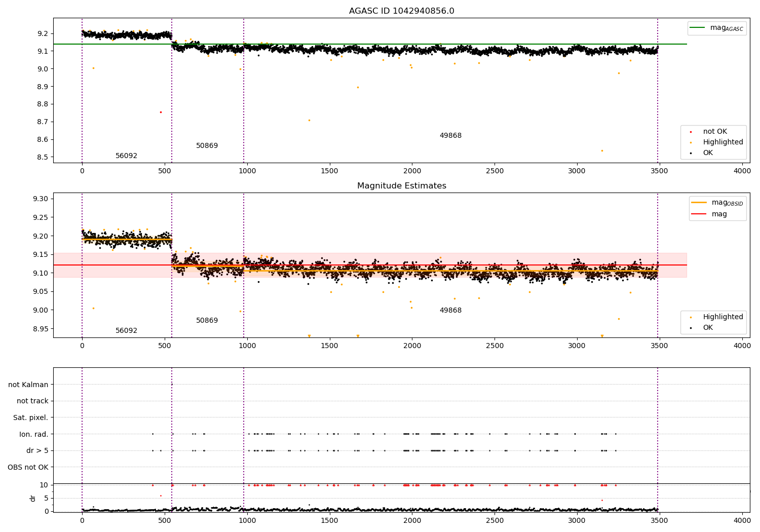Click the mag OBSID legend label text
Screen dimensions: 760x532
727,203
